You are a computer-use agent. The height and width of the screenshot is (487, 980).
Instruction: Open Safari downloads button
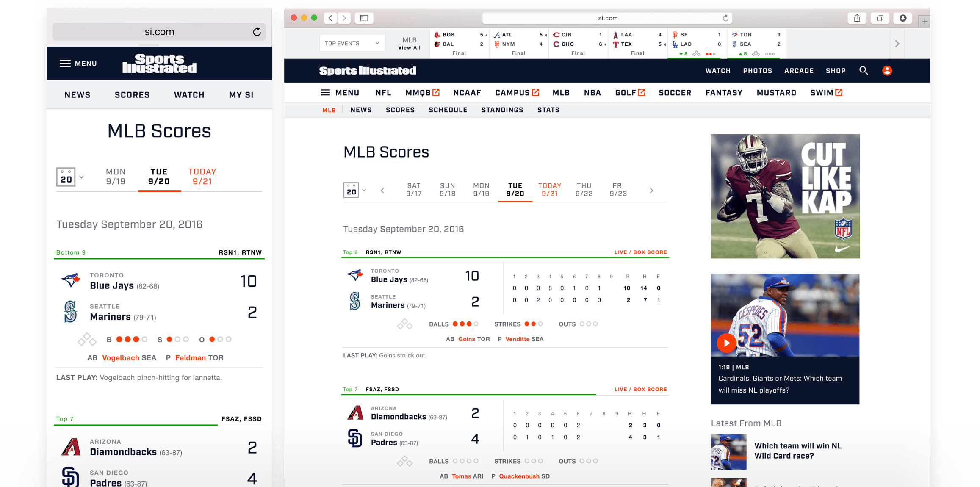tap(902, 18)
